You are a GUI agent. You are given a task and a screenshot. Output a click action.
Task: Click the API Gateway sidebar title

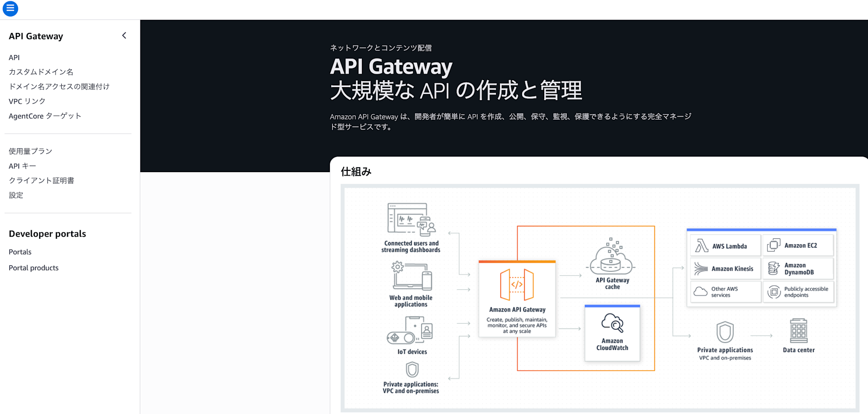click(36, 36)
